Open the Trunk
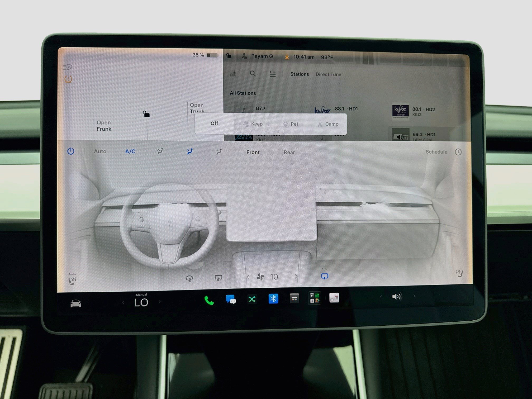Screen dimensions: 532x399 pyautogui.click(x=197, y=108)
